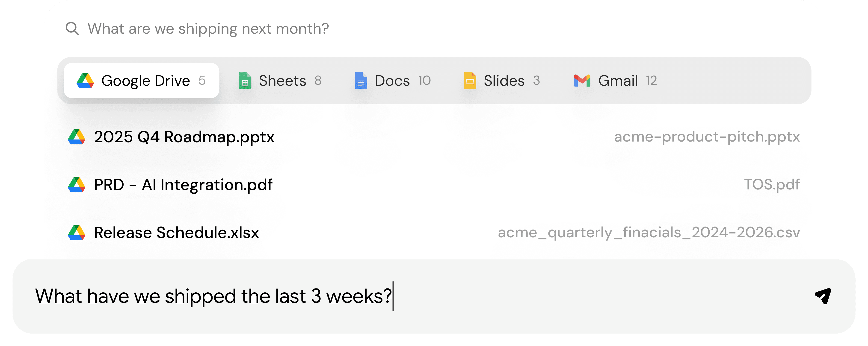868x346 pixels.
Task: Open 2025 Q4 Roadmap.pptx result
Action: pos(184,137)
